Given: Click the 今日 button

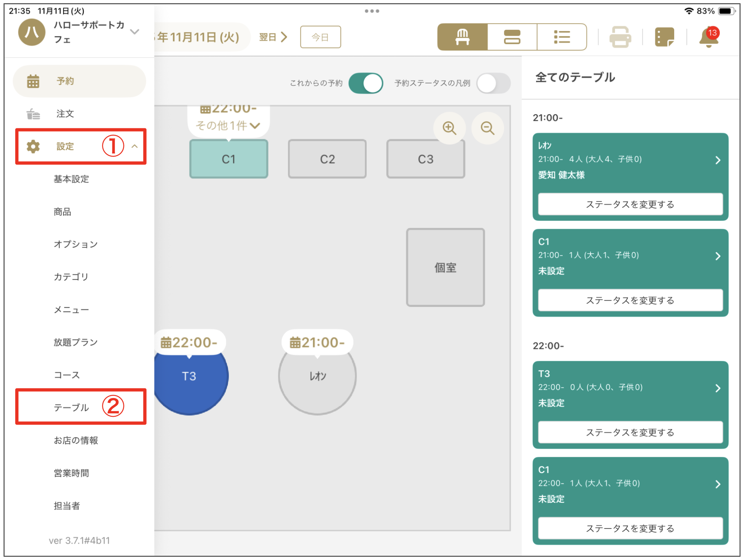Looking at the screenshot, I should click(320, 37).
